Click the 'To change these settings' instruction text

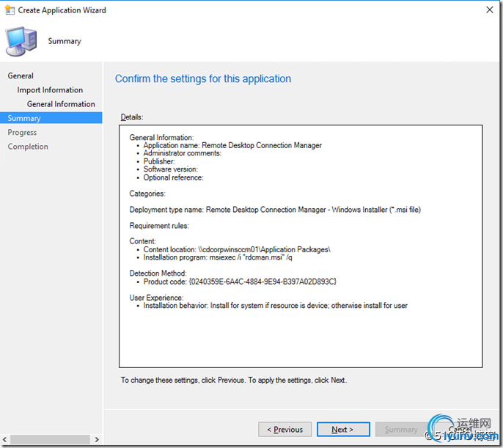(x=233, y=380)
